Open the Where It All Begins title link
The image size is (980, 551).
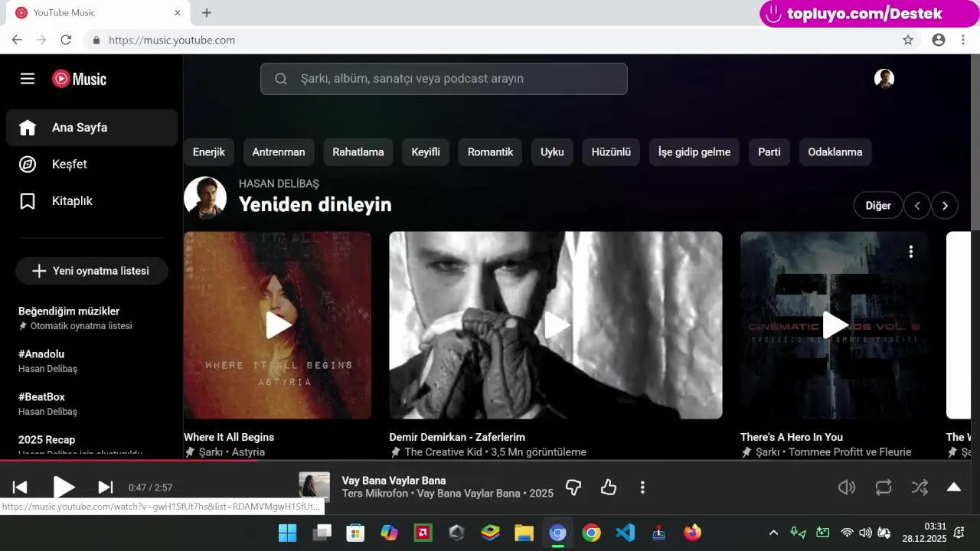pos(229,437)
